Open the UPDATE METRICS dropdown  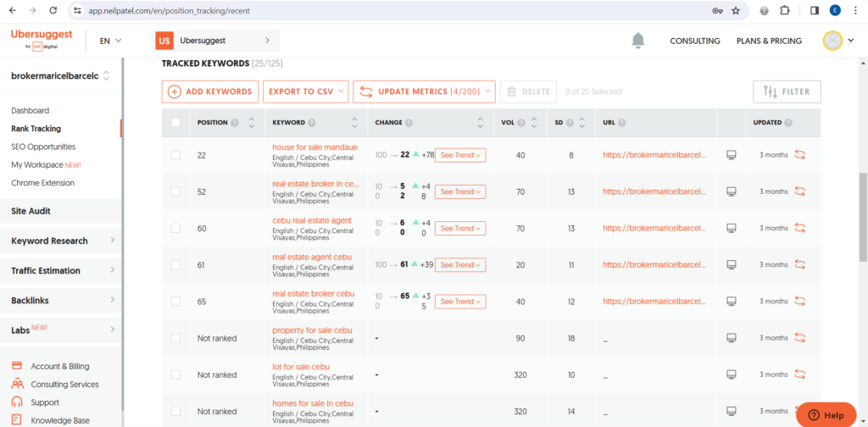point(424,91)
